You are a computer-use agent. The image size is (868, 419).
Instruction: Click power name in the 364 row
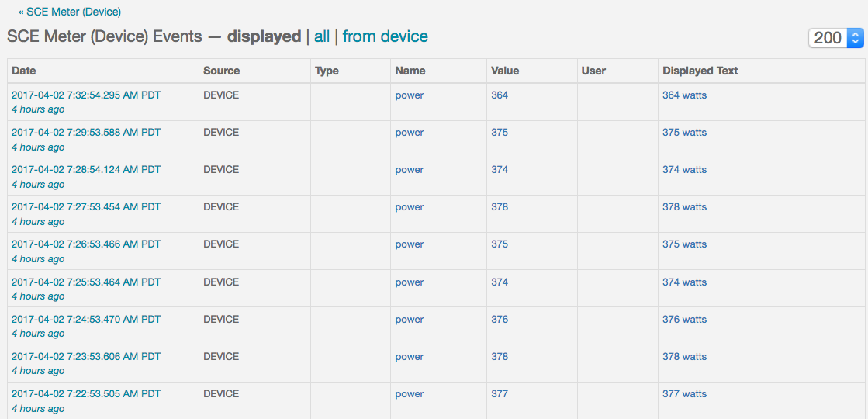[409, 95]
